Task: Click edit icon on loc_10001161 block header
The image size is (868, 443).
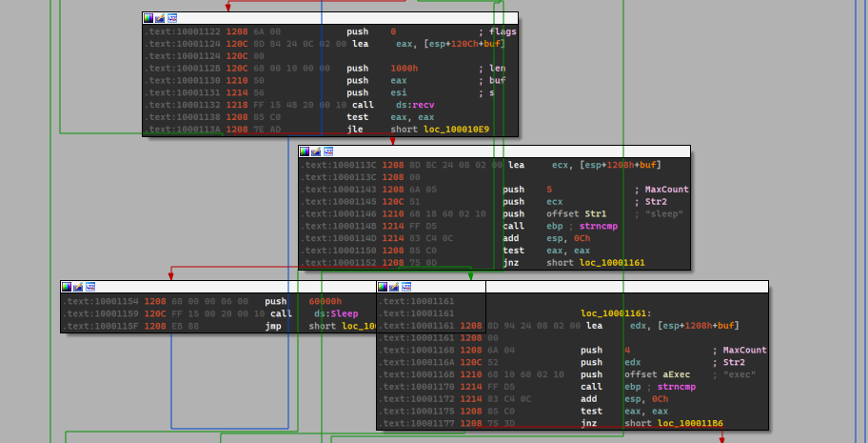Action: [394, 287]
